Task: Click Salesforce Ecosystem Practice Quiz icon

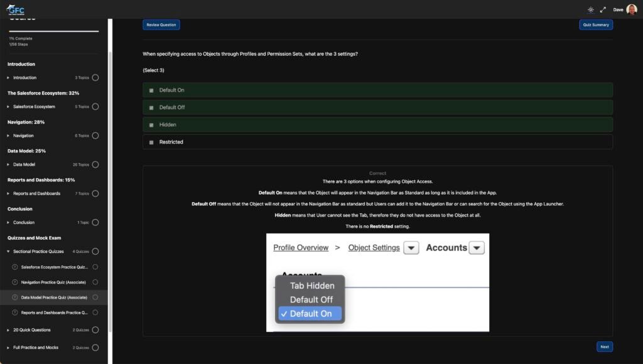Action: (15, 267)
